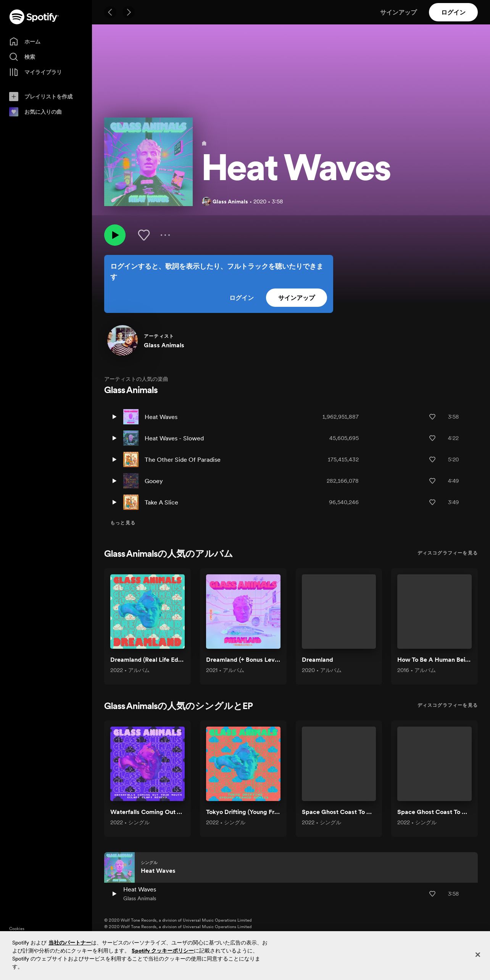Viewport: 490px width, 980px height.
Task: Click Cookies link in sidebar bottom
Action: tap(17, 928)
